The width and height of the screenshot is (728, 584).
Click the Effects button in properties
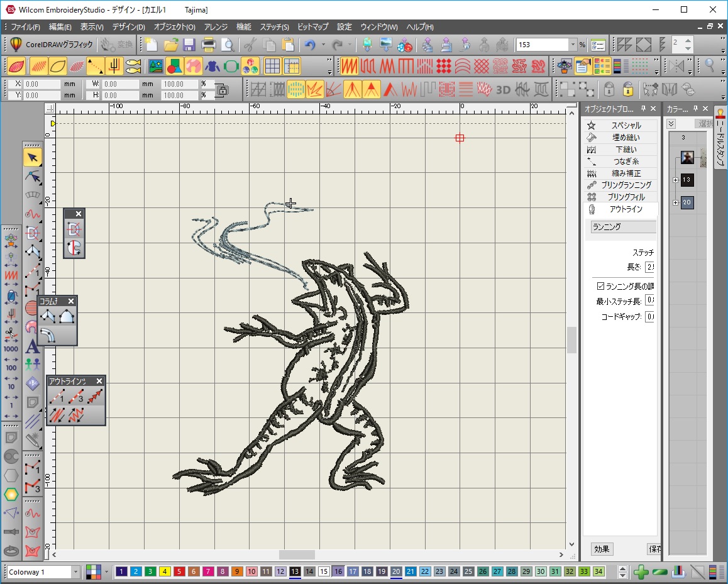tap(602, 549)
